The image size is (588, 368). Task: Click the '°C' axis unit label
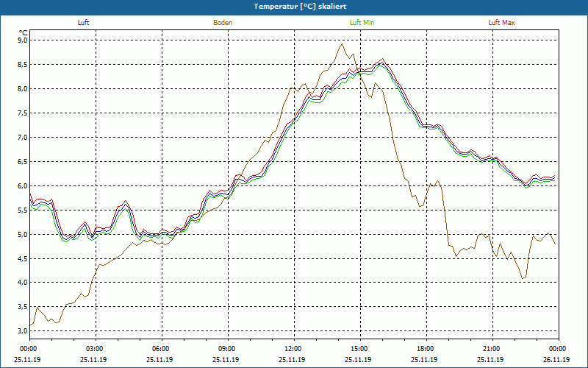coord(24,32)
